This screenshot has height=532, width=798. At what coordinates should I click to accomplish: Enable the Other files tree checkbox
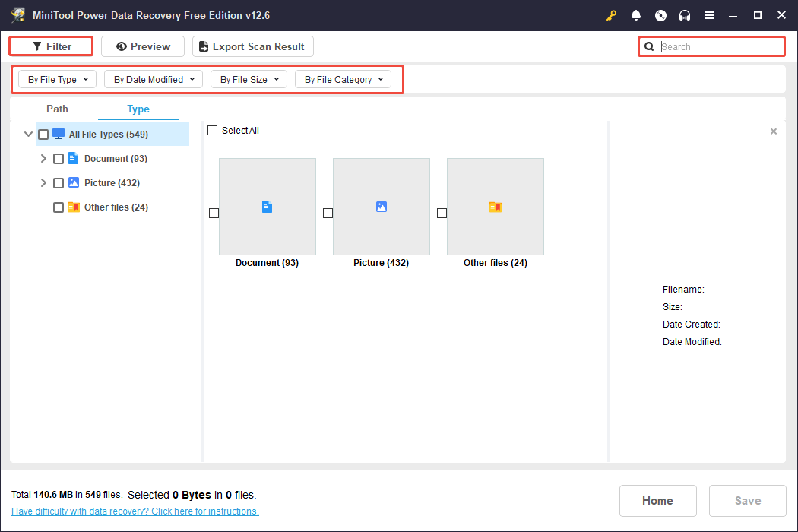pos(59,207)
